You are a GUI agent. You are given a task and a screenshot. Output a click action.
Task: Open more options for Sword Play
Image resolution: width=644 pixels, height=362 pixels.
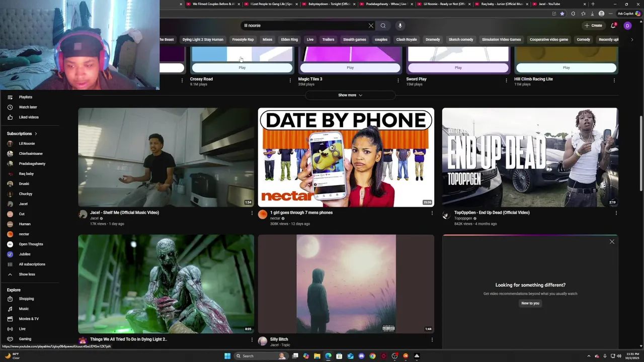pos(506,80)
